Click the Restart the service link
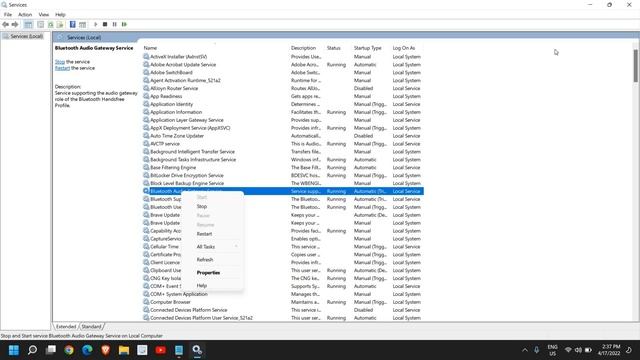The width and height of the screenshot is (640, 360). (62, 68)
